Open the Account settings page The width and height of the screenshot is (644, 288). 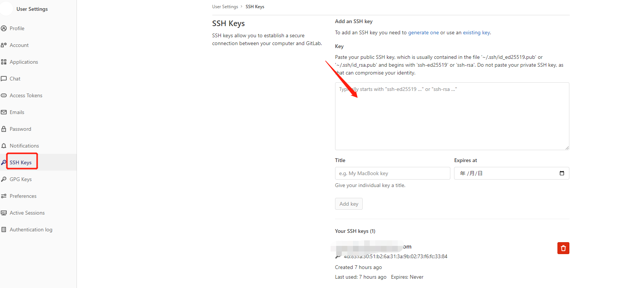click(19, 45)
